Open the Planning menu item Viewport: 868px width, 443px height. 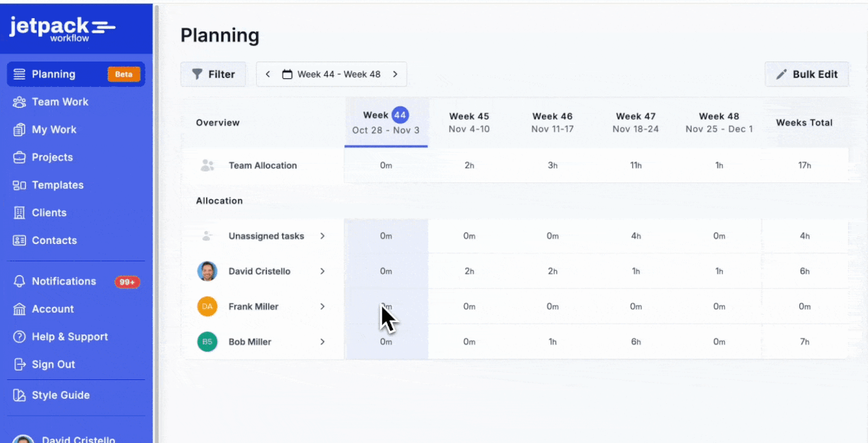click(x=54, y=74)
